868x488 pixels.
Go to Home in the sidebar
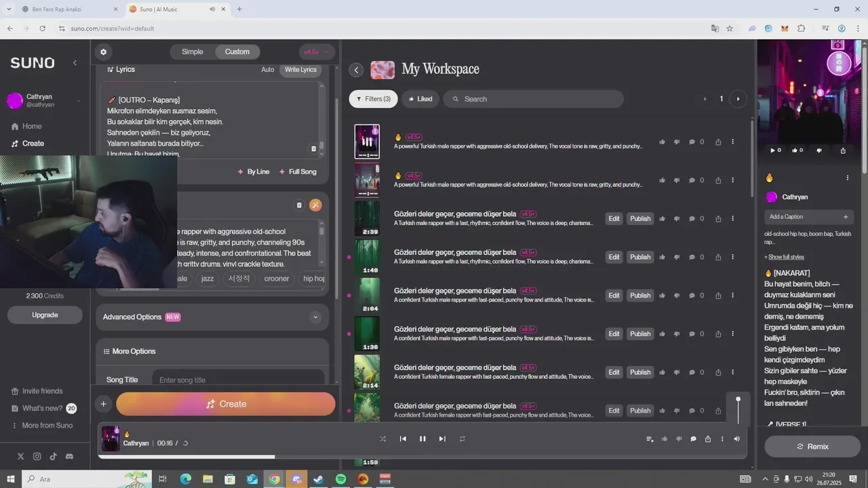click(x=26, y=126)
